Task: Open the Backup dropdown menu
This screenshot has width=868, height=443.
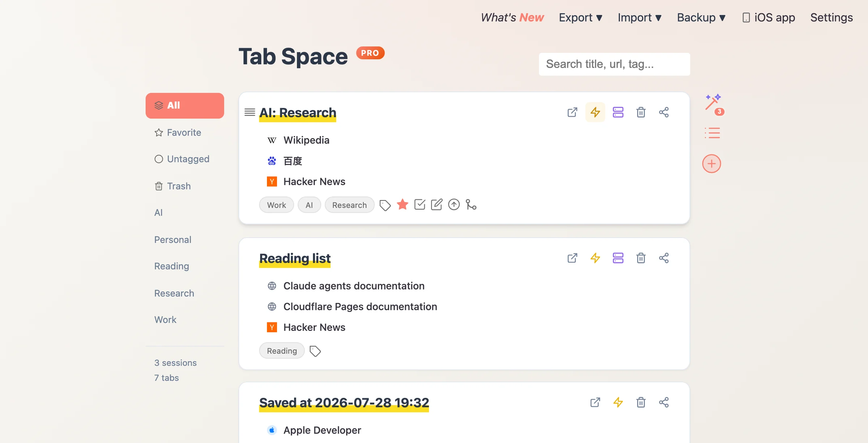Action: click(x=701, y=17)
